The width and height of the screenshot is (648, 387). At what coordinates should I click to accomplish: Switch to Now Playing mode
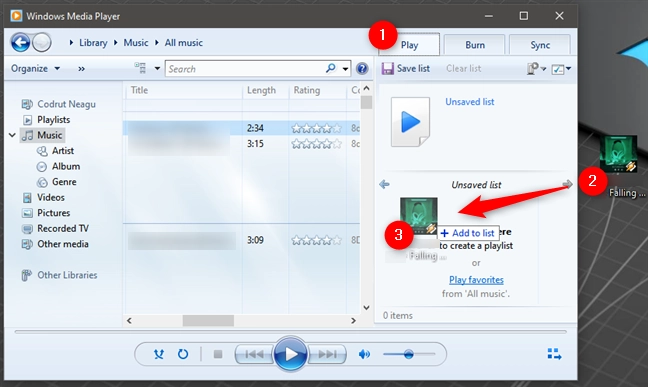point(554,354)
